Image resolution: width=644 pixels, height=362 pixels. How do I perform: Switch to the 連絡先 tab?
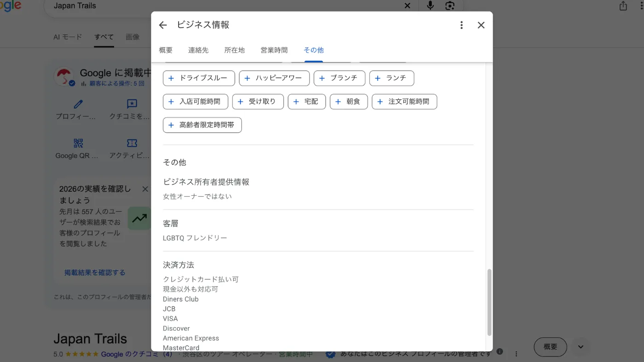point(198,50)
